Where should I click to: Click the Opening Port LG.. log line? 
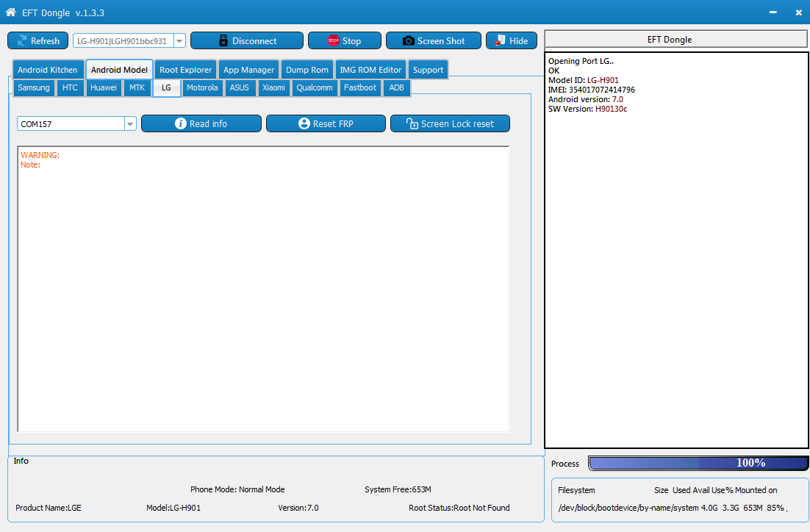[x=581, y=61]
